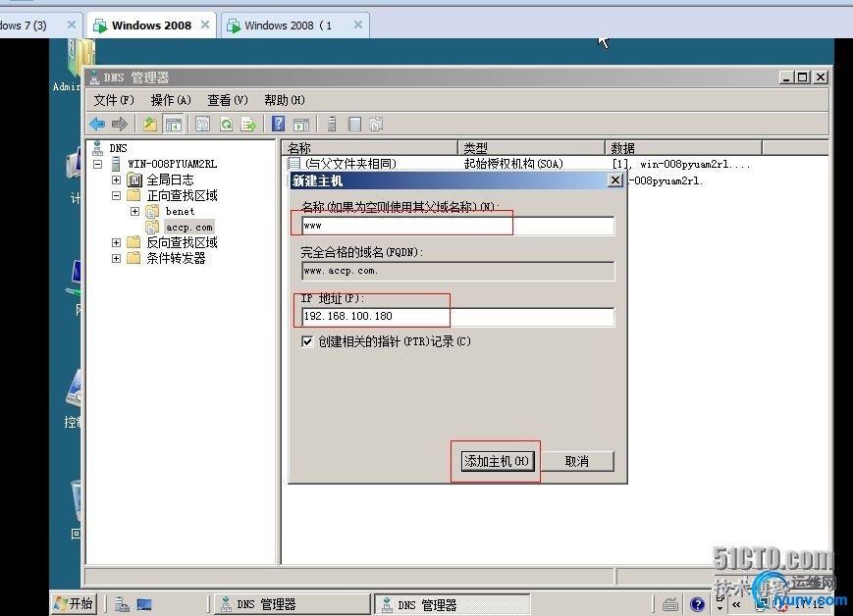Click the New Server tower icon
This screenshot has height=616, width=853.
click(332, 124)
